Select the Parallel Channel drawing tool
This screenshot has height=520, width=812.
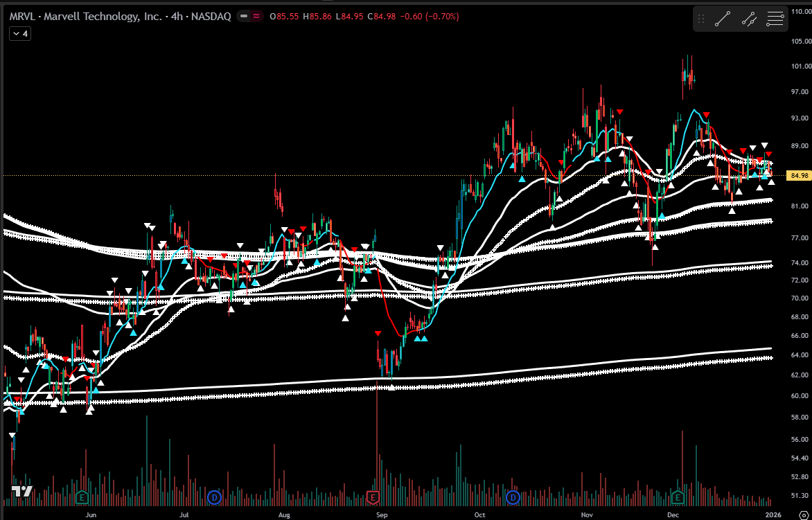[x=749, y=19]
